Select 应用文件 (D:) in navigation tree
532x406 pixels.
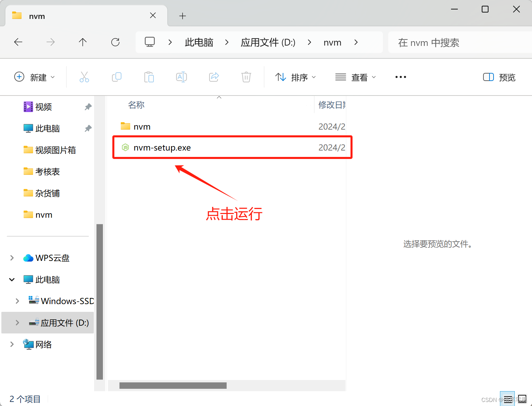(64, 323)
